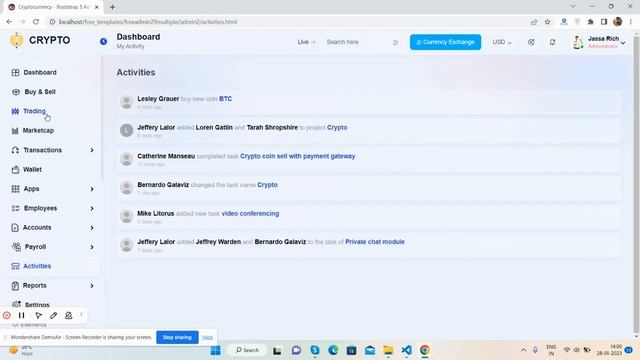This screenshot has height=360, width=640.
Task: Open Chrome extensions puzzle icon
Action: [x=590, y=22]
